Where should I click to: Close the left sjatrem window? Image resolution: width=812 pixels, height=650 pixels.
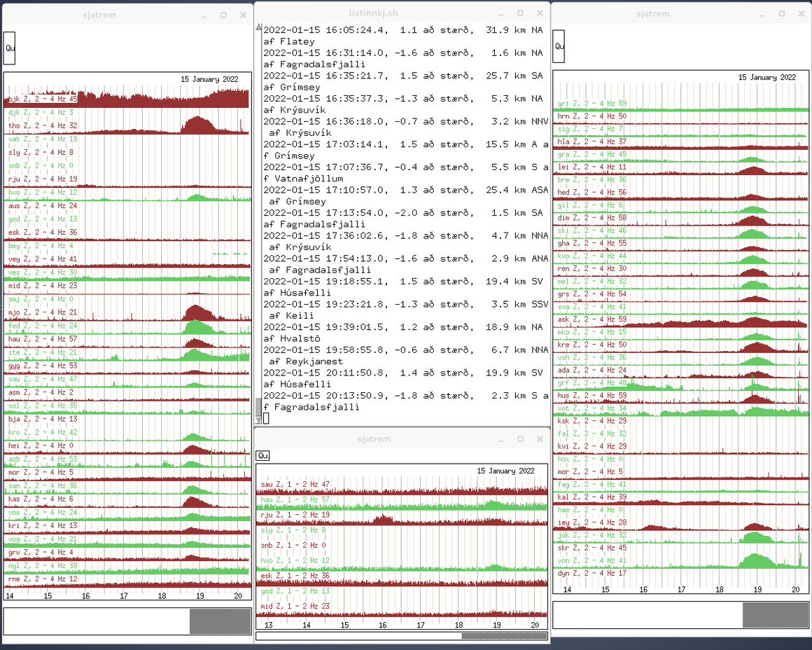243,15
